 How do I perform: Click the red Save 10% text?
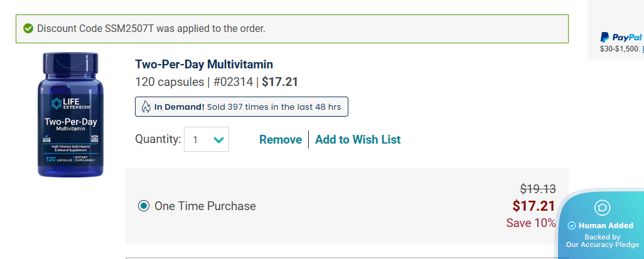click(530, 223)
